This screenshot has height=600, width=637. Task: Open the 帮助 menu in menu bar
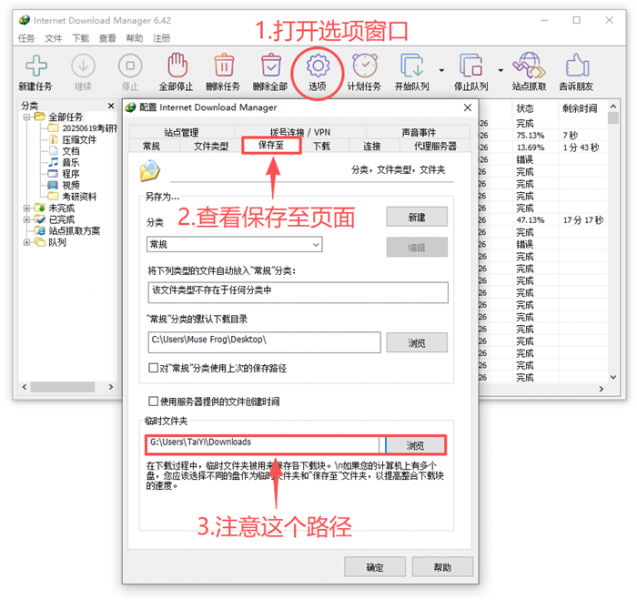pyautogui.click(x=134, y=38)
